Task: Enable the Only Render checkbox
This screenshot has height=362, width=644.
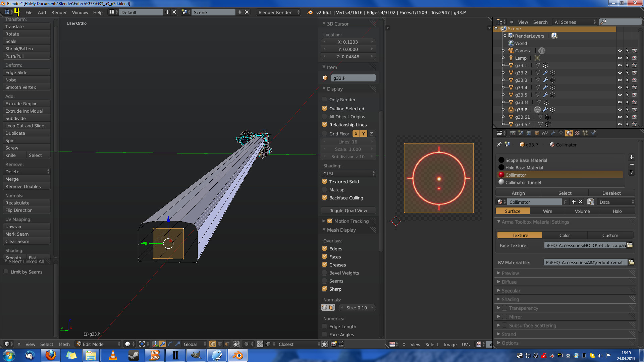Action: [324, 100]
